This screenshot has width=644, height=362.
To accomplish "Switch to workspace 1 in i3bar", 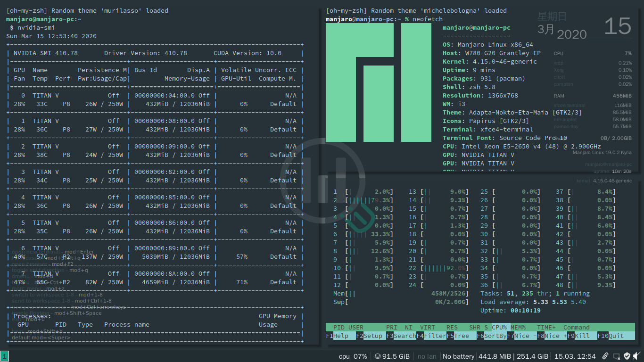I will pos(4,356).
